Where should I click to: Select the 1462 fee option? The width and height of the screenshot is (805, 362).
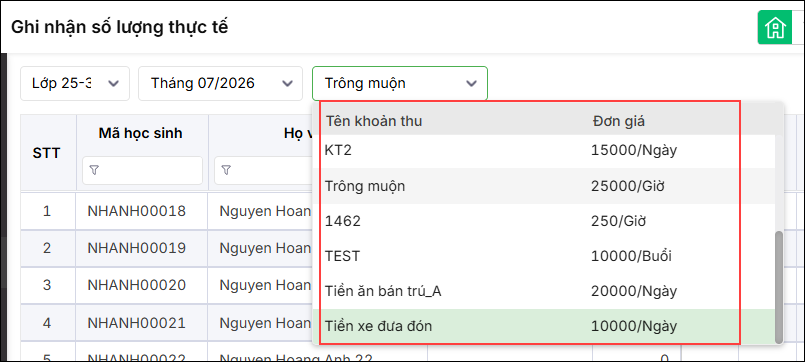[x=544, y=221]
